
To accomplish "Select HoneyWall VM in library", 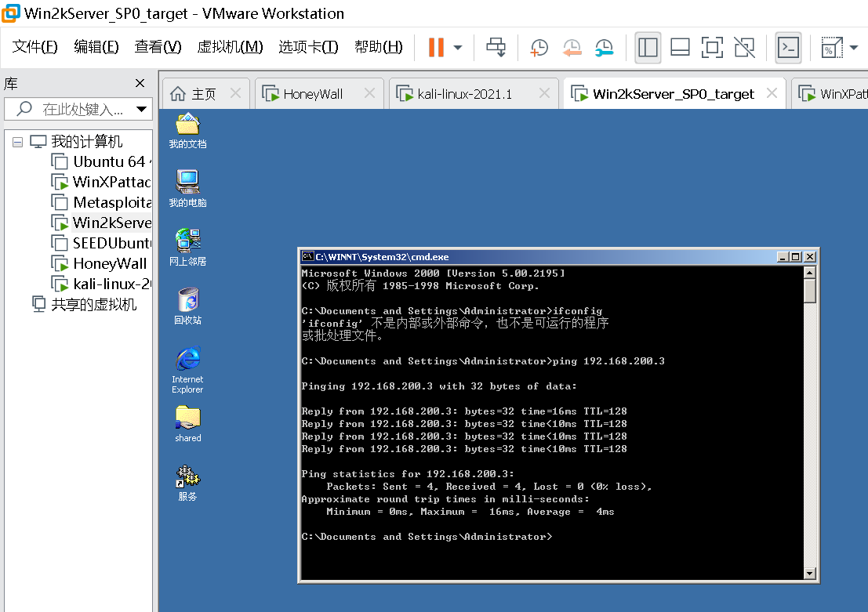I will (x=100, y=263).
